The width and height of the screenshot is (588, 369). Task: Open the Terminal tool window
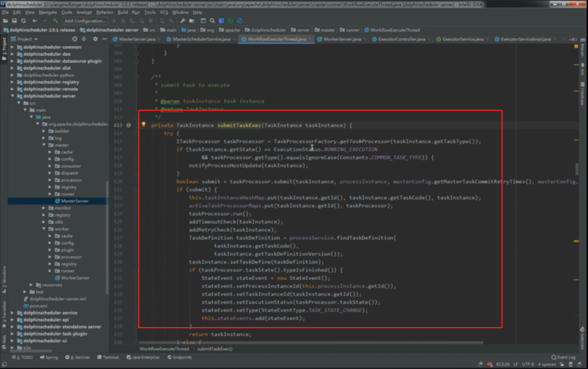[108, 358]
